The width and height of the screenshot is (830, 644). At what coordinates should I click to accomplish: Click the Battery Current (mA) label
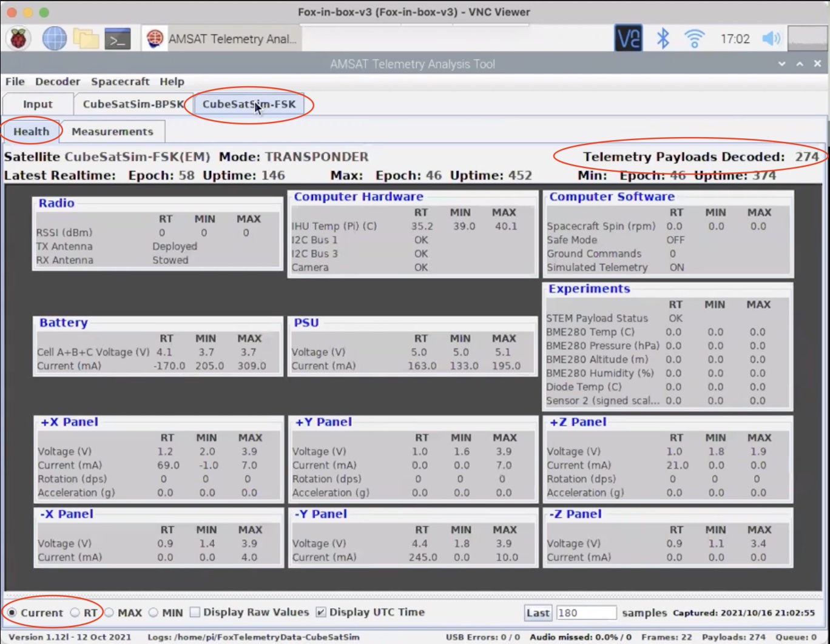point(69,366)
